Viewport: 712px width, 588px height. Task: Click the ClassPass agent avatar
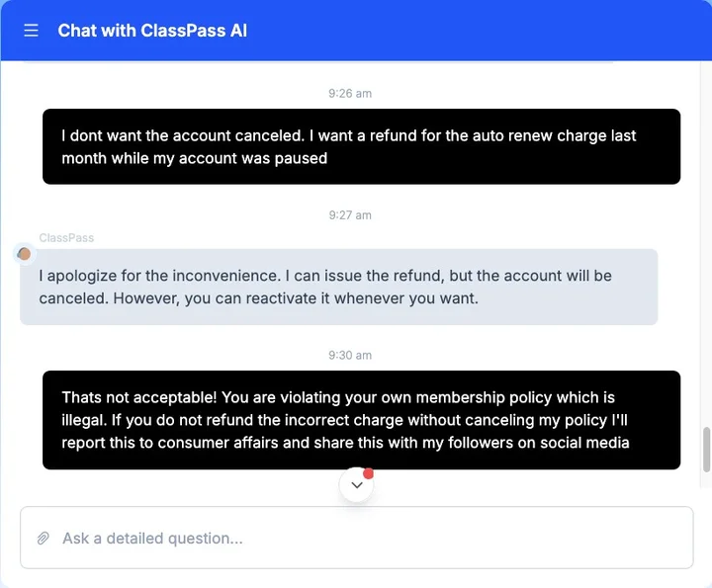click(24, 254)
